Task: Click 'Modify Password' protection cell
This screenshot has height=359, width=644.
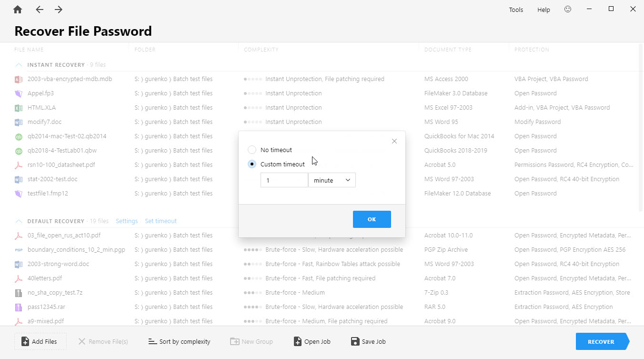Action: (x=537, y=122)
